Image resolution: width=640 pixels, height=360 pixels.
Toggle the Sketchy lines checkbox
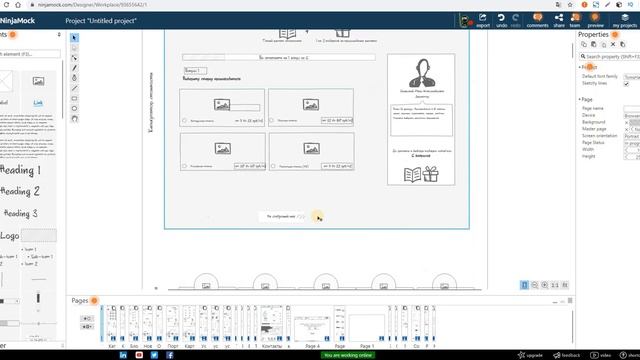click(x=626, y=84)
